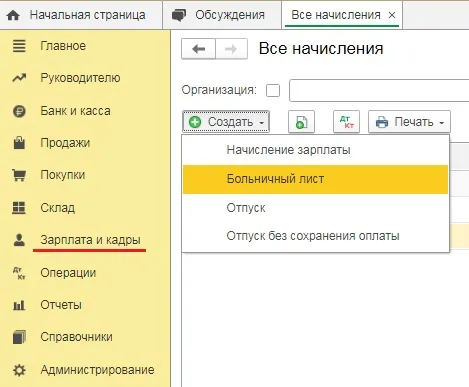Screen dimensions: 469x387
Task: Click the Продажи shopping bag icon
Action: (x=19, y=143)
